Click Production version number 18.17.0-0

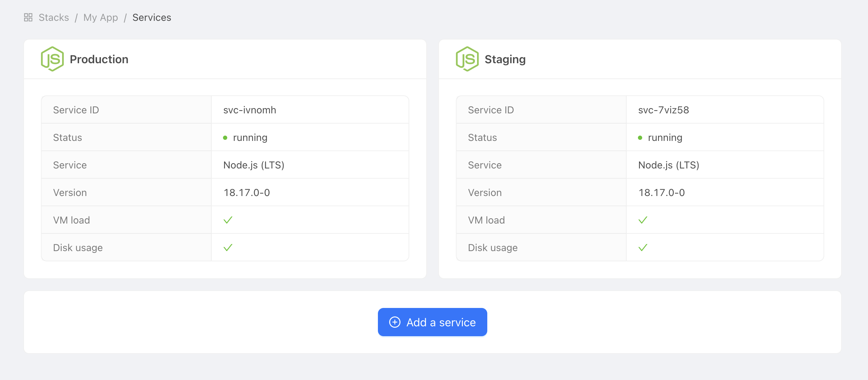[247, 192]
